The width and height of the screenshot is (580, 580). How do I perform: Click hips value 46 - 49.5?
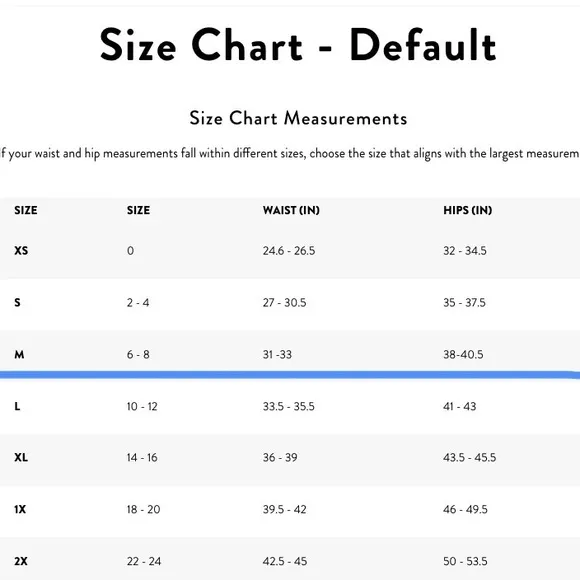(x=465, y=509)
